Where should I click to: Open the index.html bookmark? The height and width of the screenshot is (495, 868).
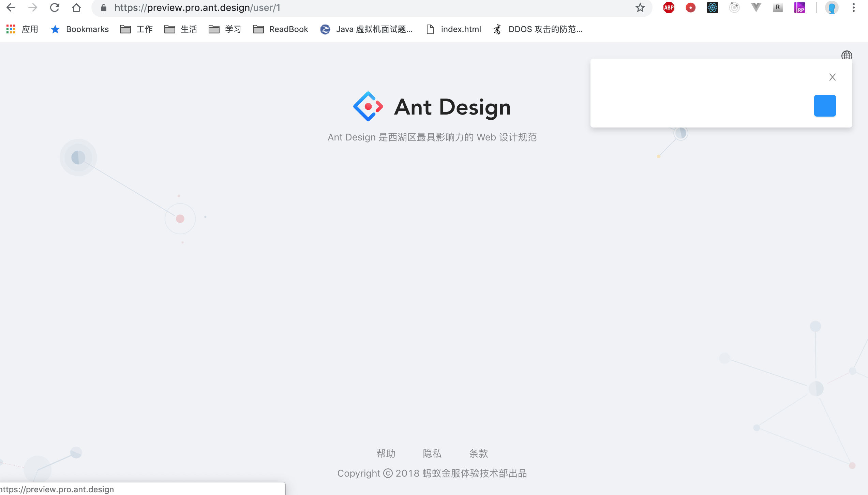point(454,29)
